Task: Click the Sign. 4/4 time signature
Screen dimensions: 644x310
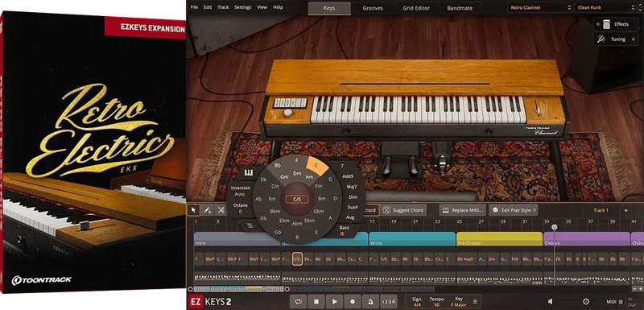Action: 417,302
